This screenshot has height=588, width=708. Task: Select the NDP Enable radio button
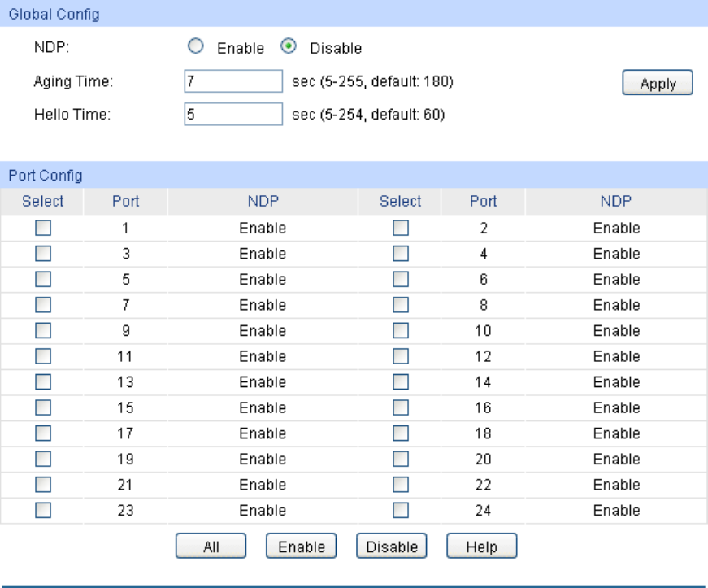pos(195,47)
